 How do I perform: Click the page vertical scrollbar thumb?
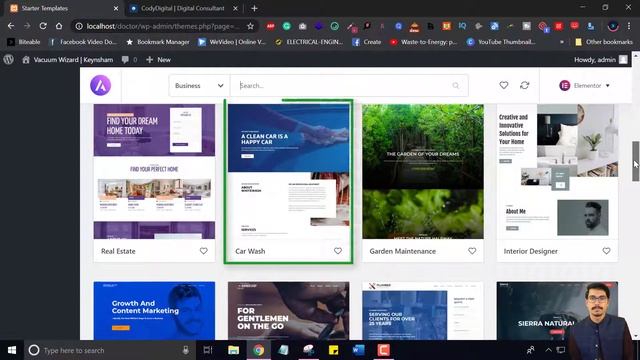(x=636, y=161)
